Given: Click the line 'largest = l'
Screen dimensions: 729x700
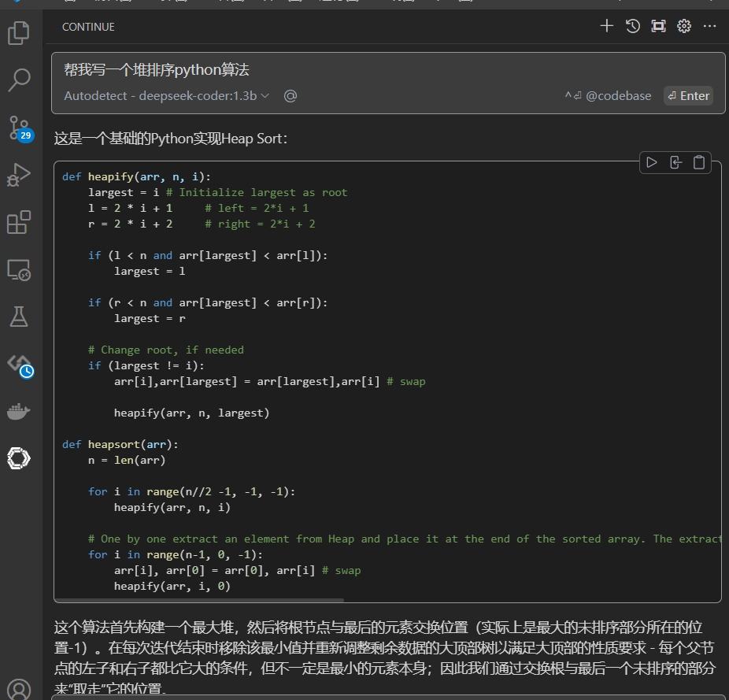Looking at the screenshot, I should pos(150,271).
